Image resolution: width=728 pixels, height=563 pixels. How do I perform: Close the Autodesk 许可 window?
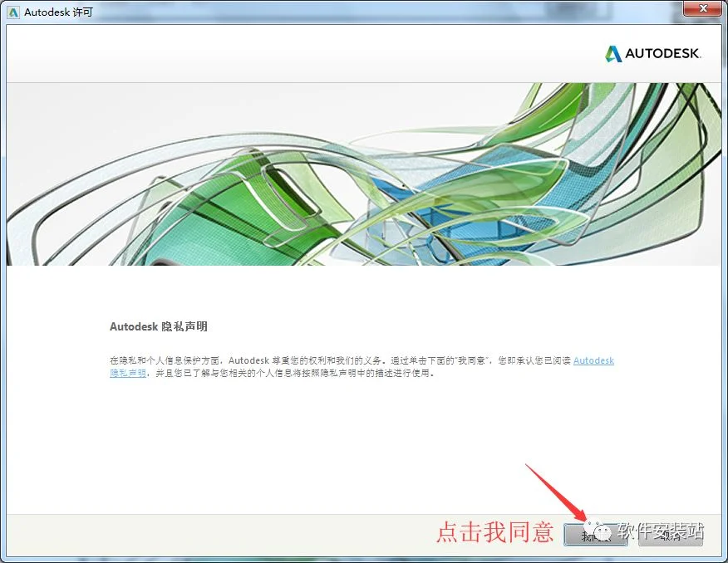703,8
